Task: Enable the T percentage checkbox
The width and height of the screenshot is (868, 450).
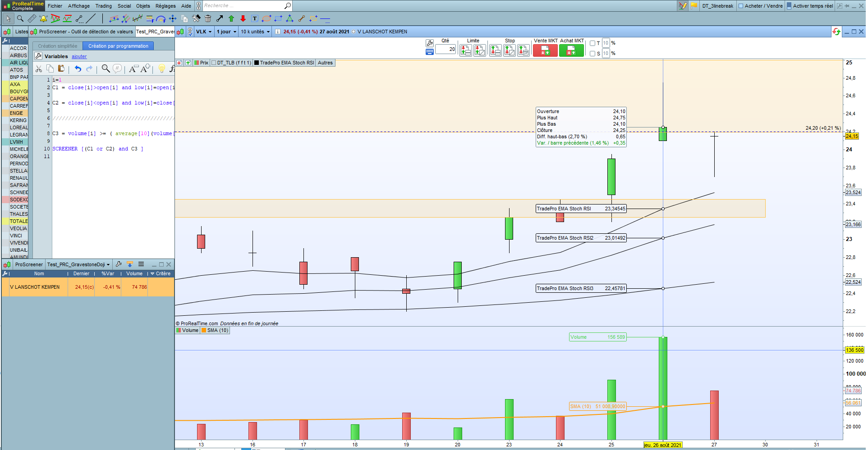Action: click(592, 43)
